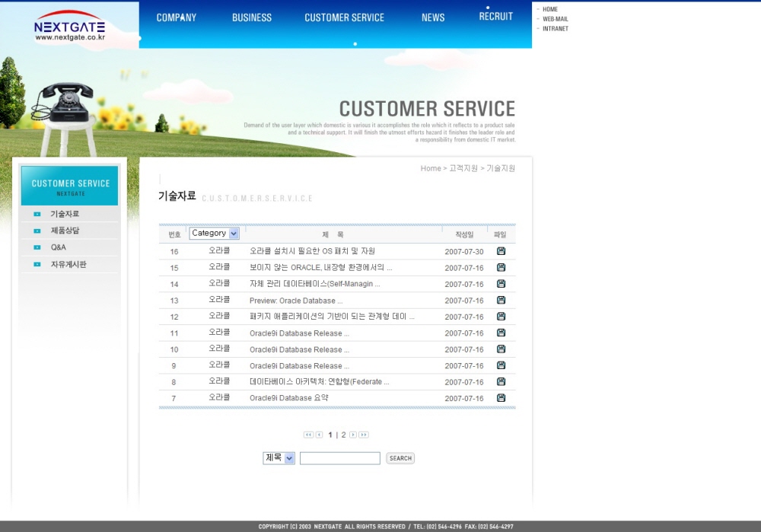Image resolution: width=761 pixels, height=532 pixels.
Task: Open the WEB-MAIL link
Action: point(555,19)
